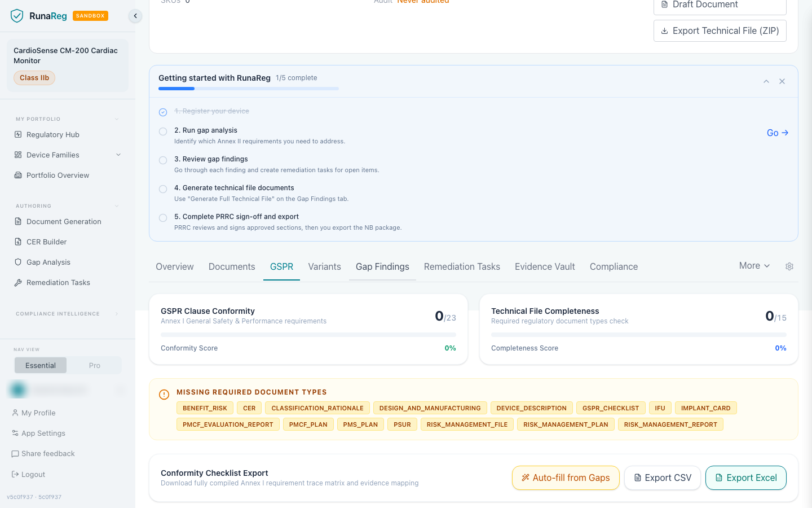Image resolution: width=812 pixels, height=508 pixels.
Task: Open the More tabs dropdown
Action: [754, 266]
